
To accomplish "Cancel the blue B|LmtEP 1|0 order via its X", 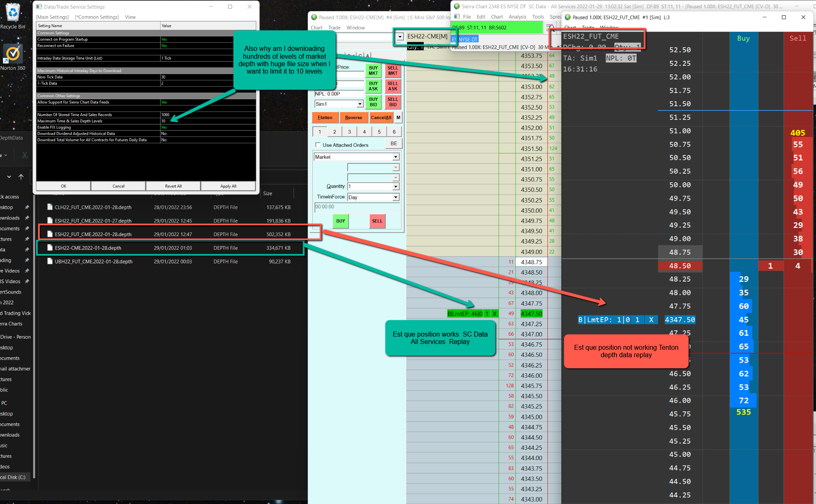I will tap(651, 320).
